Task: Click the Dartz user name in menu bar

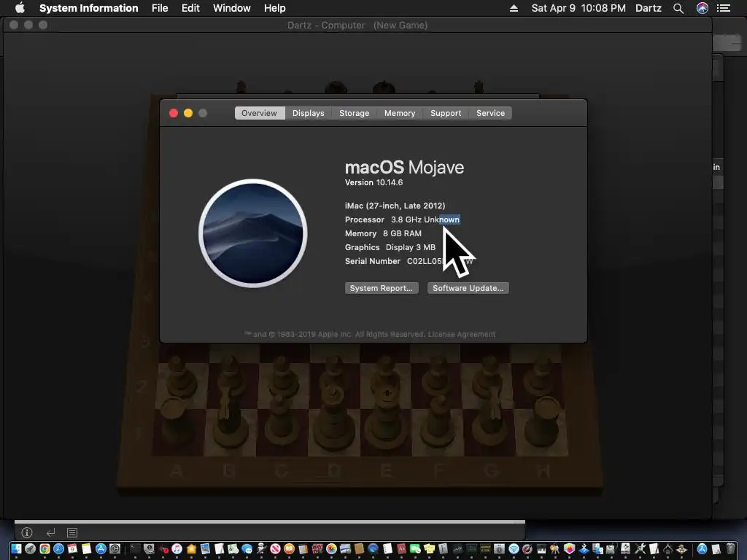Action: click(x=649, y=8)
